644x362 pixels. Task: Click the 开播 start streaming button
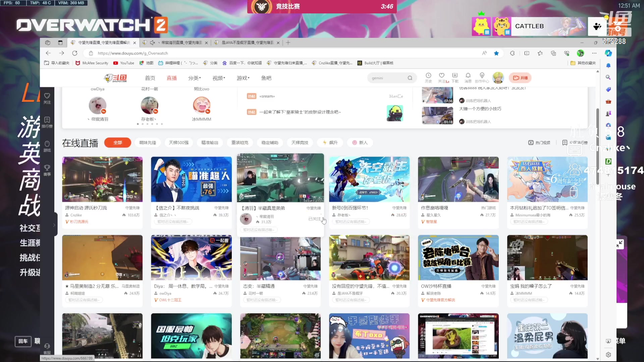(520, 77)
